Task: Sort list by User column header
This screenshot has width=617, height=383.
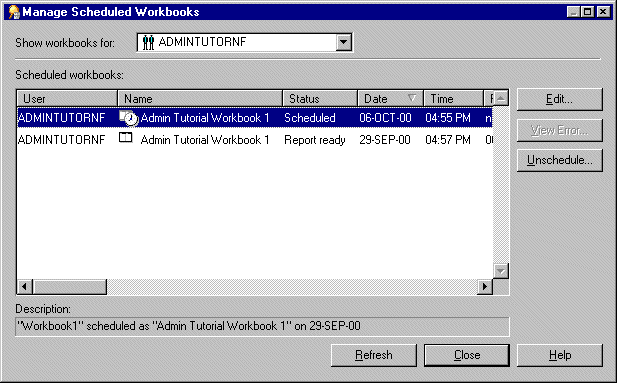Action: pyautogui.click(x=67, y=98)
